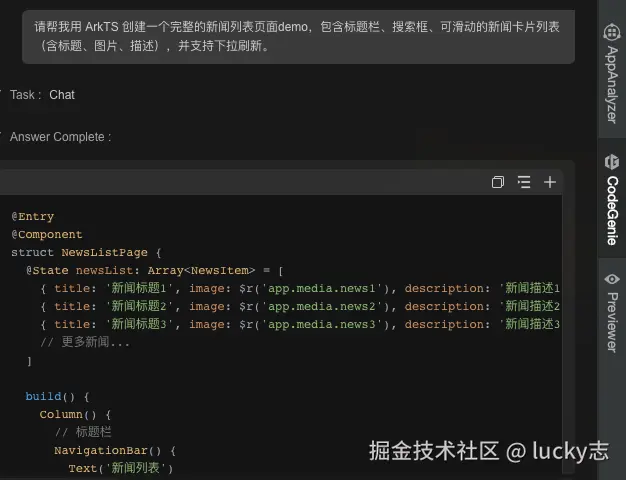
Task: Click the 'Chat' task label
Action: point(62,95)
